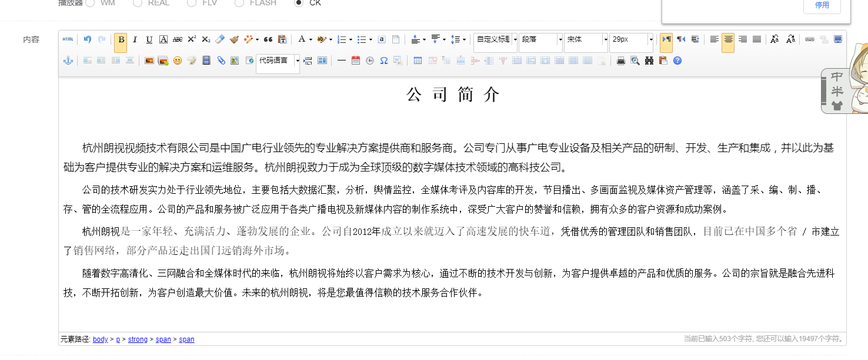Click body in element path
Image resolution: width=868 pixels, height=360 pixels.
101,339
